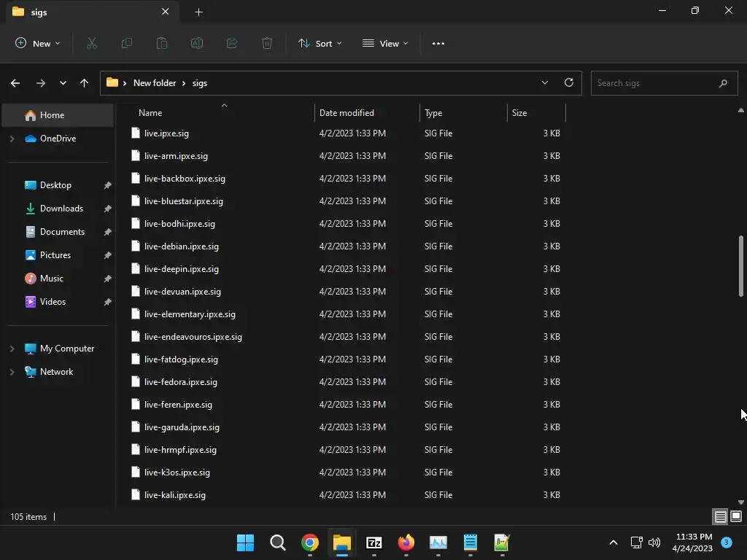Select file live-debian.ipxe.sig

click(x=182, y=246)
